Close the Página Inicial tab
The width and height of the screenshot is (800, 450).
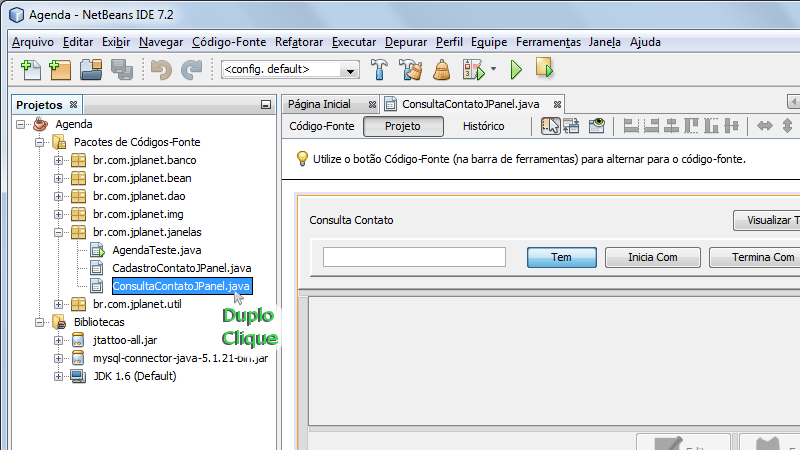coord(372,105)
